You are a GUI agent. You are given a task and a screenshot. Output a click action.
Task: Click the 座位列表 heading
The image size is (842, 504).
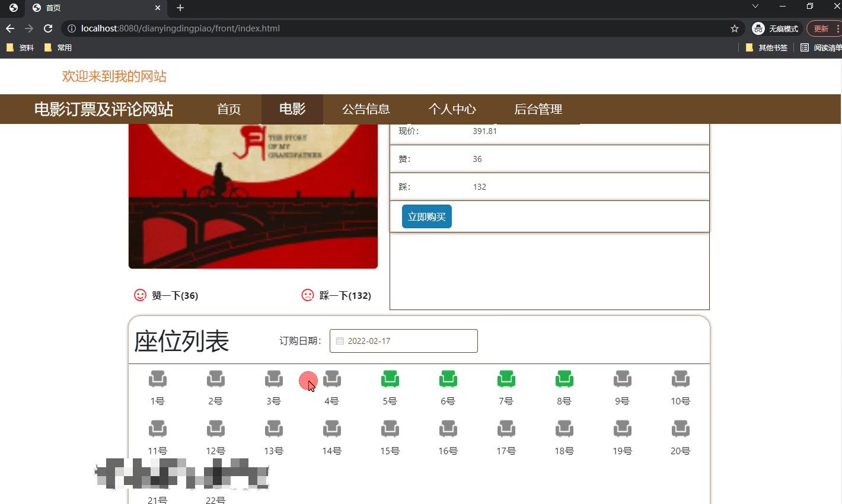[x=181, y=342]
